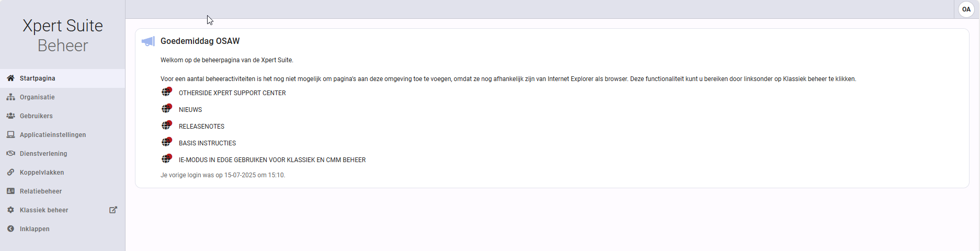
Task: Click the globe icon beside NIEUWS
Action: click(167, 109)
